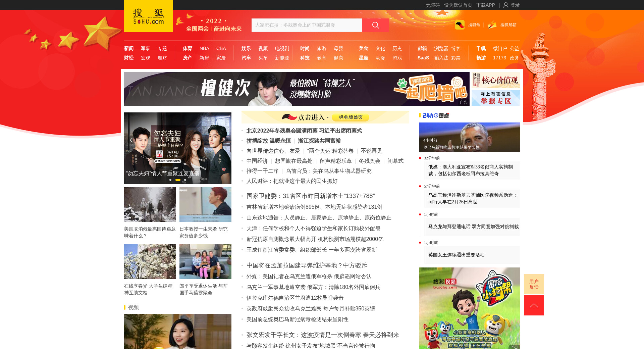Screen dimensions: 644x349
Task: Click 无障碍 in the top bar
Action: (433, 5)
